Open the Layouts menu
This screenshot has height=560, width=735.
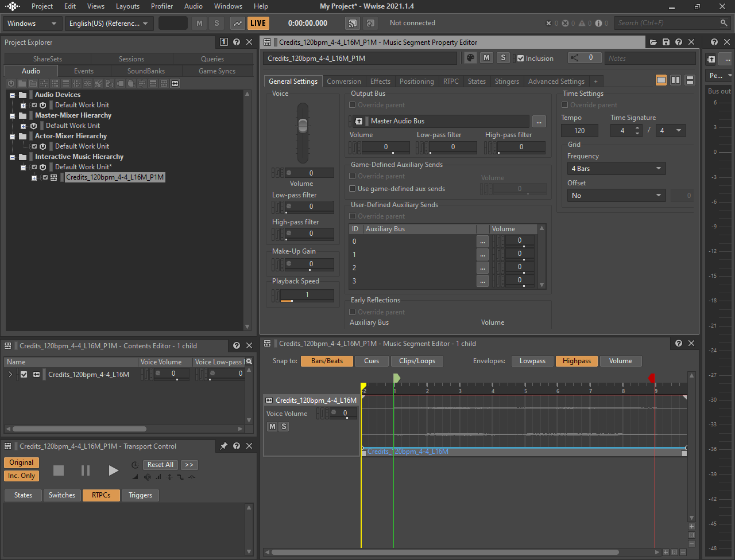click(127, 6)
